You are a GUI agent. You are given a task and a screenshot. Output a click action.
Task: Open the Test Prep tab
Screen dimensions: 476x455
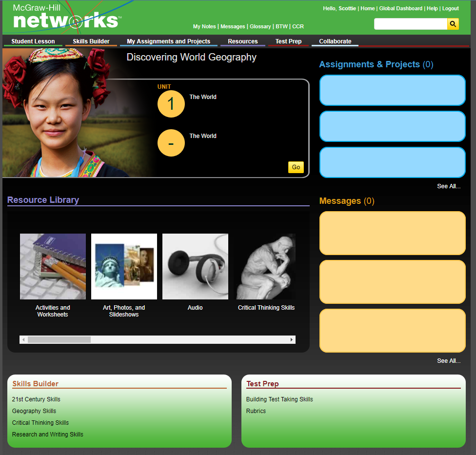pos(288,41)
